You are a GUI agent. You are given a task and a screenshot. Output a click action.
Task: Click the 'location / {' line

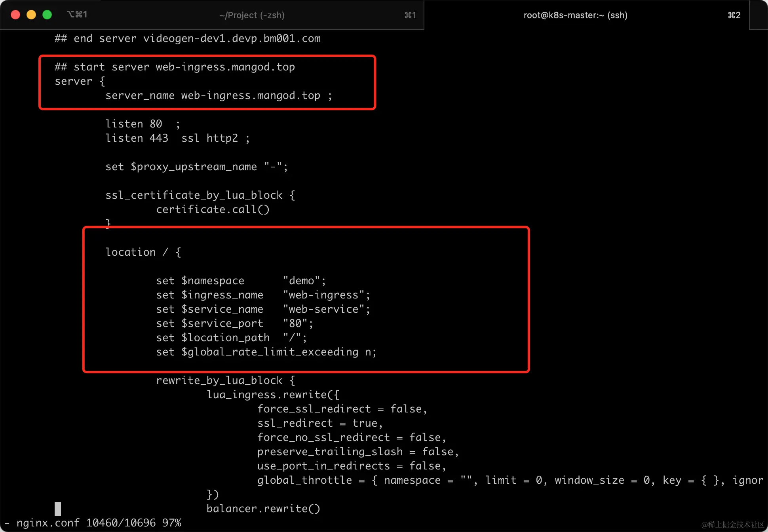tap(143, 252)
